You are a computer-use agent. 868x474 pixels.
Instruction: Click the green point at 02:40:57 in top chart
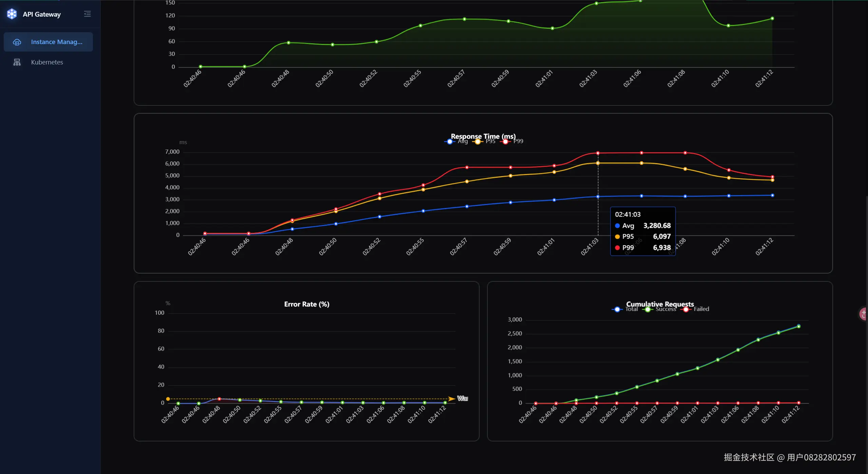pyautogui.click(x=465, y=19)
